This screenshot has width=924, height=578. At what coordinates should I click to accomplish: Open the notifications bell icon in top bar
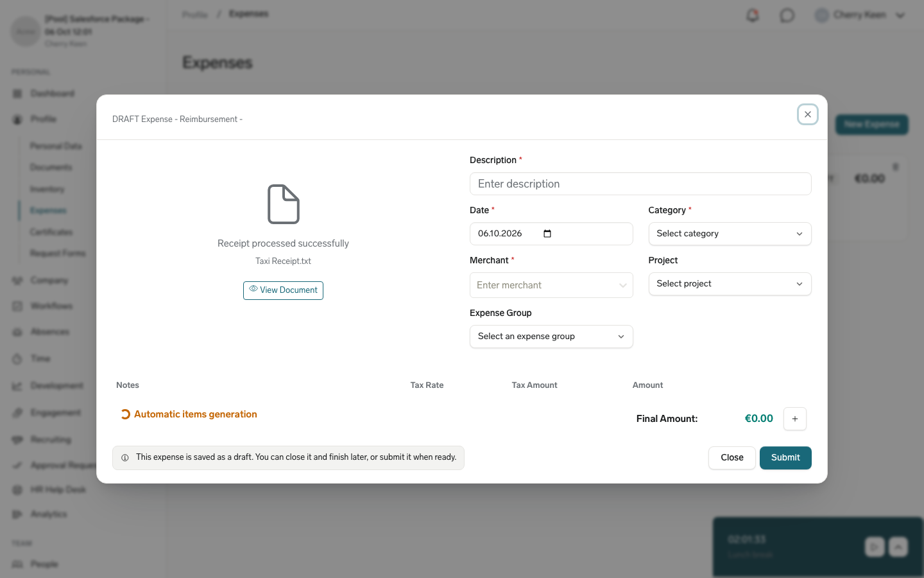(x=753, y=15)
